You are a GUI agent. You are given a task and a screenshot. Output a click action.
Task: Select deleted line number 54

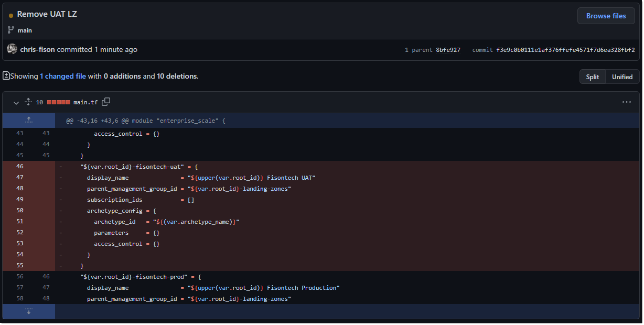point(20,255)
